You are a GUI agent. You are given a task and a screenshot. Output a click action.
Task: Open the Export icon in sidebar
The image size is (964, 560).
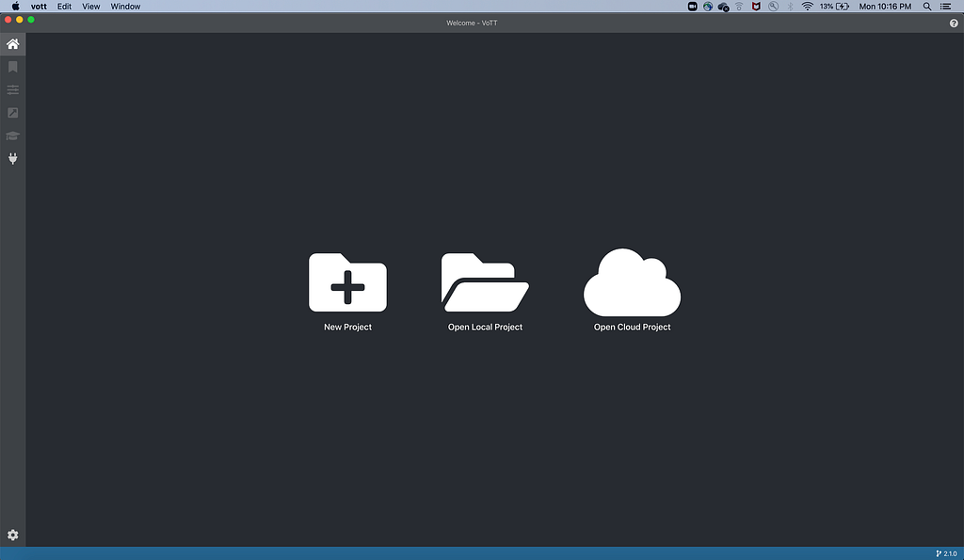[x=12, y=113]
